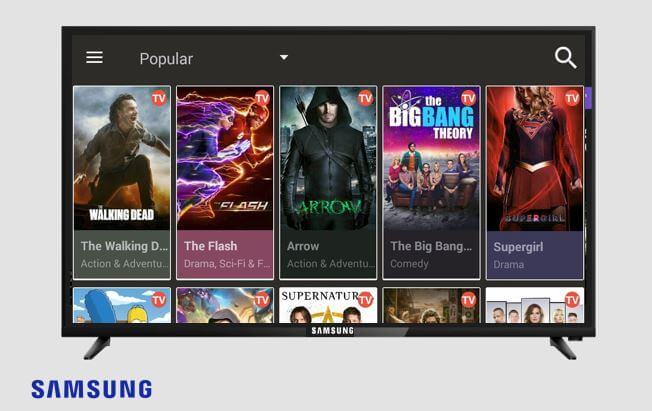Image resolution: width=652 pixels, height=411 pixels.
Task: Open the Popular category selector label
Action: [166, 59]
